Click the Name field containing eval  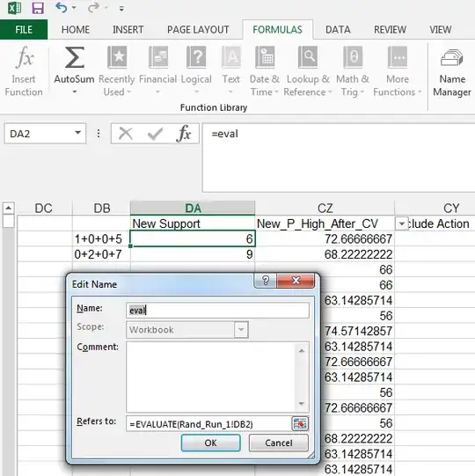point(217,311)
